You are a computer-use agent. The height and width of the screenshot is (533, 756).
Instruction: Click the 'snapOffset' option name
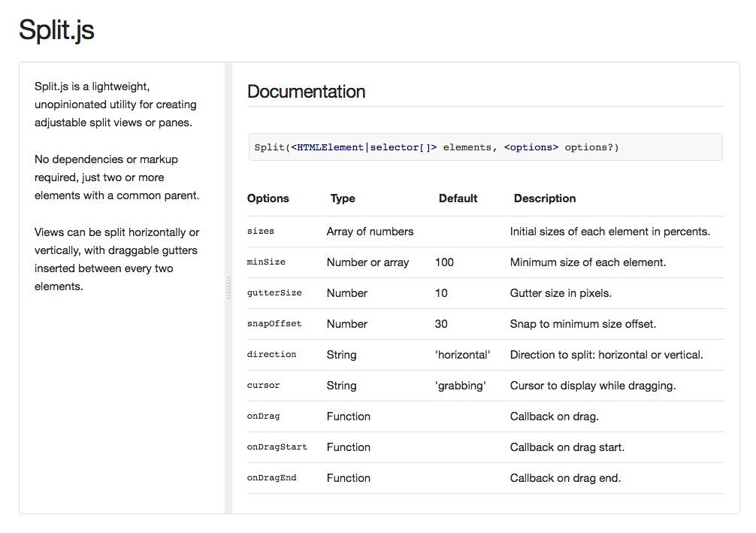coord(274,324)
